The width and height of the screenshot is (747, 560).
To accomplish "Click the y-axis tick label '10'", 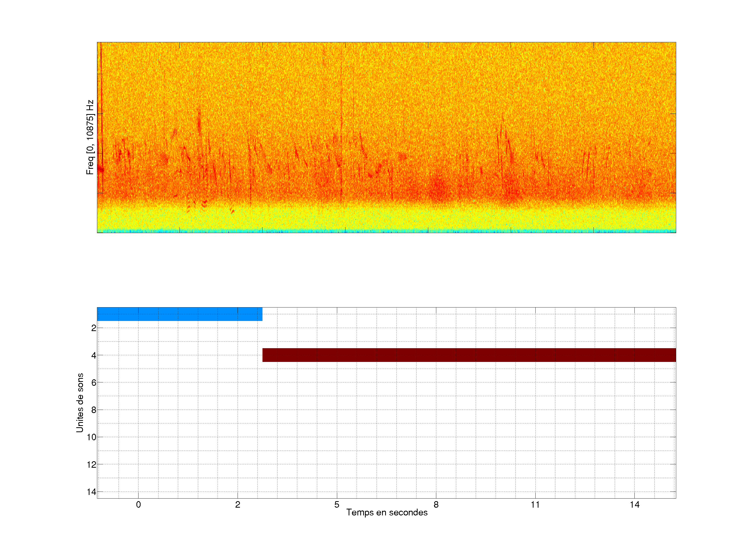I will (x=92, y=437).
